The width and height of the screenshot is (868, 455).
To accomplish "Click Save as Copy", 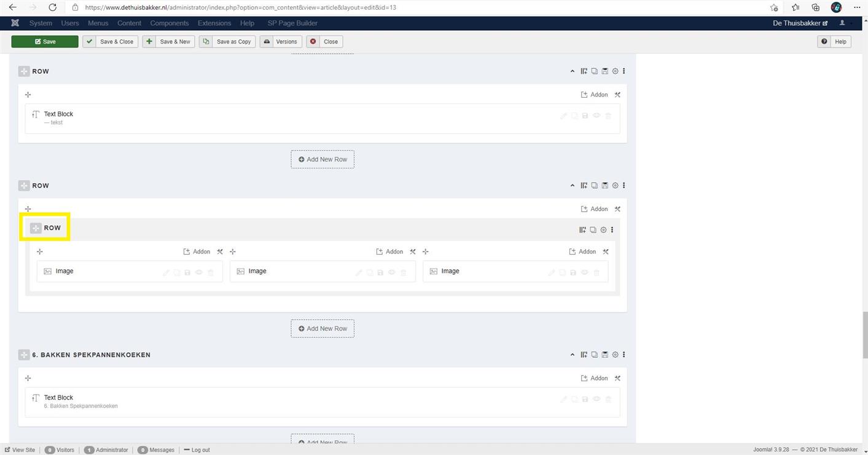I will click(227, 41).
